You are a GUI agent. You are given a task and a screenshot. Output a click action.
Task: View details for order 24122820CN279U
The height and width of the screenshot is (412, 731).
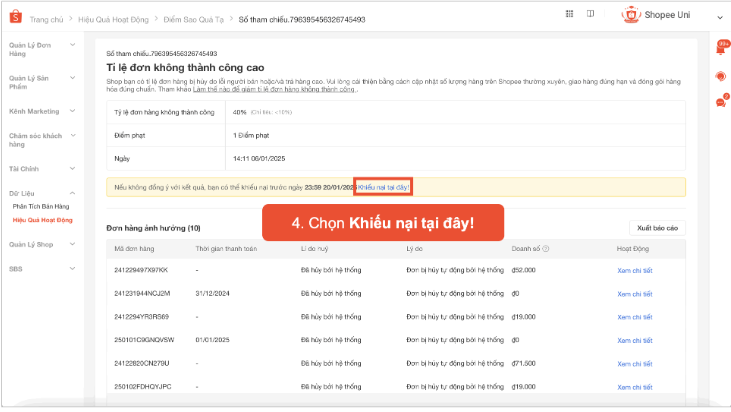click(634, 364)
